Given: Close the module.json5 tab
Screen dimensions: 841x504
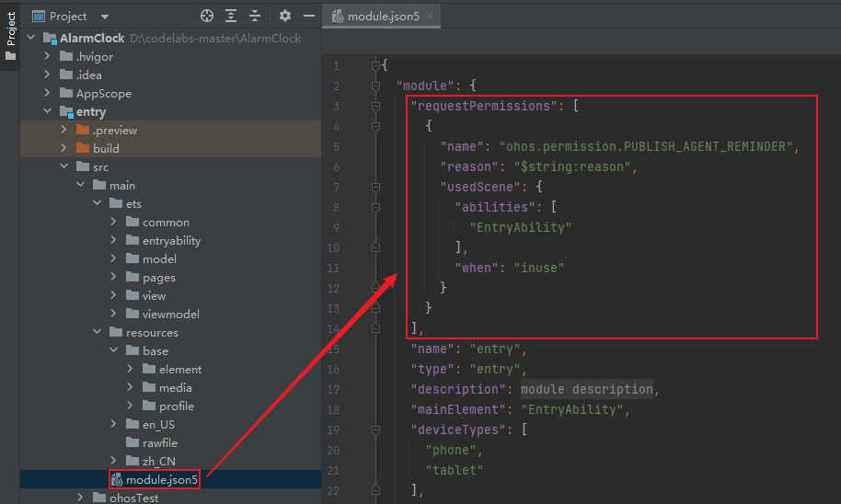Looking at the screenshot, I should (x=429, y=16).
